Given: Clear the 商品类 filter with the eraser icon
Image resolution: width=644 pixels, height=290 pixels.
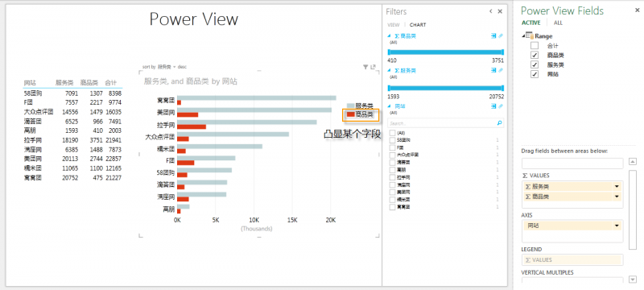Looking at the screenshot, I should [500, 36].
